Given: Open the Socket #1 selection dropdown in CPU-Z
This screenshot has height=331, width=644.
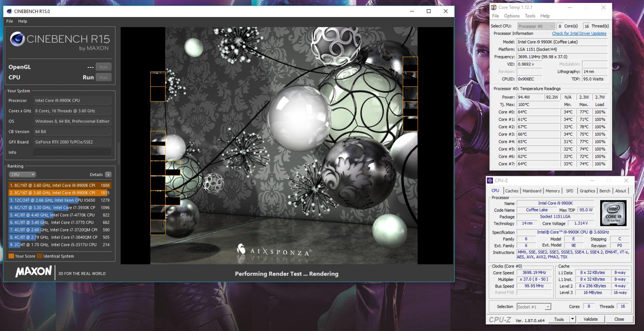Looking at the screenshot, I should click(x=534, y=307).
